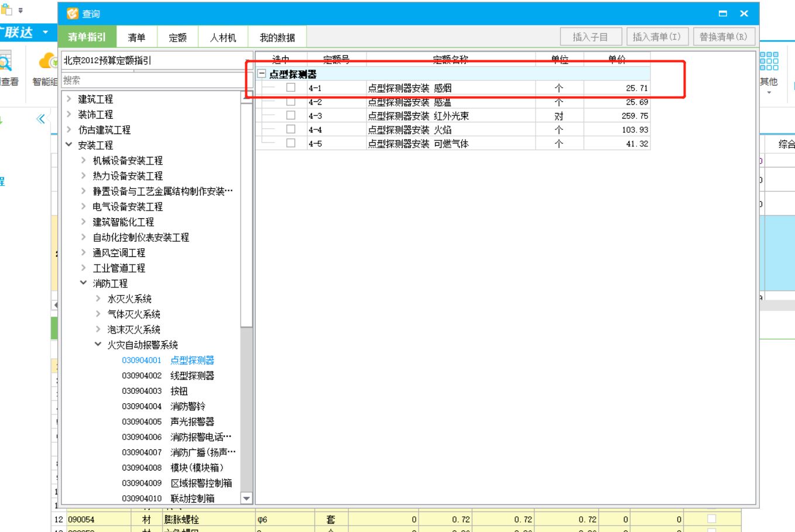Click tree scrollbar down arrow
The width and height of the screenshot is (795, 532).
[x=246, y=499]
